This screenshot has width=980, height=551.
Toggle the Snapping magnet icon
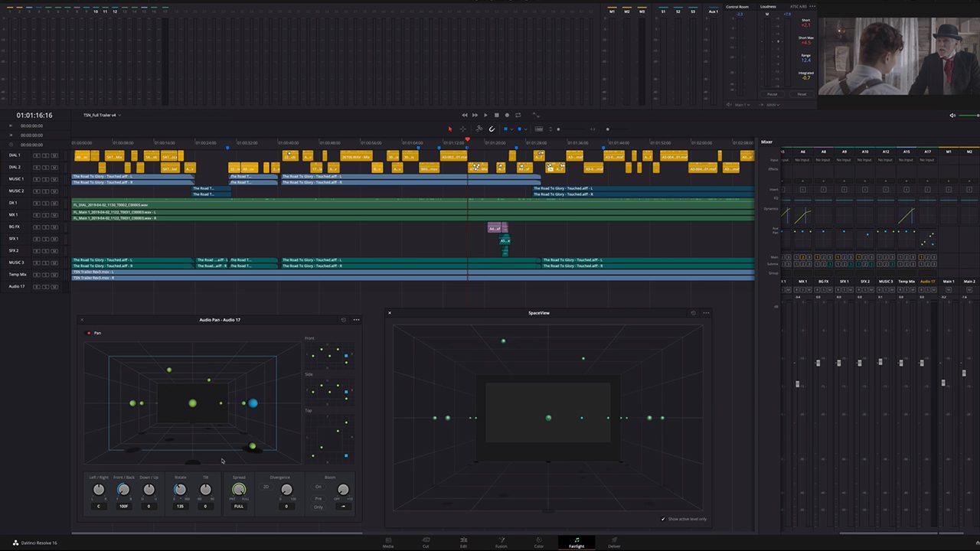[x=492, y=129]
